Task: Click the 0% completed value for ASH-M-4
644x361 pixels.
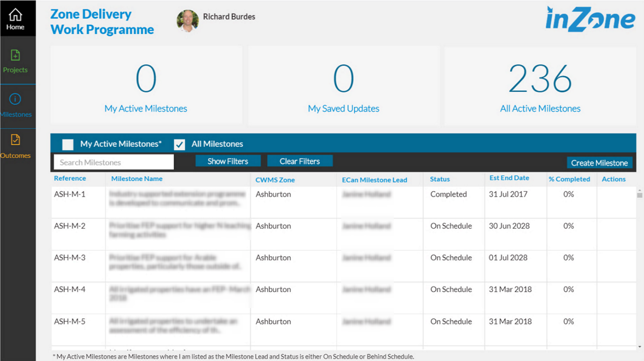Action: point(569,290)
